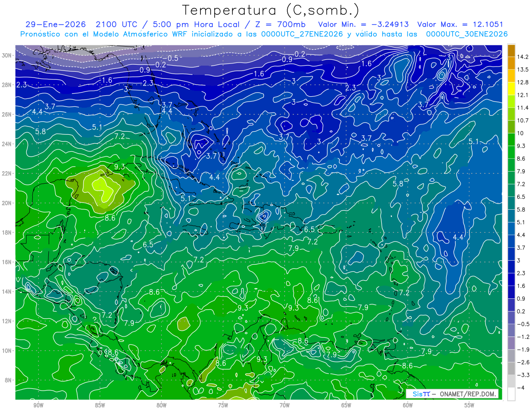Click the '30N' latitude axis label

coord(7,55)
